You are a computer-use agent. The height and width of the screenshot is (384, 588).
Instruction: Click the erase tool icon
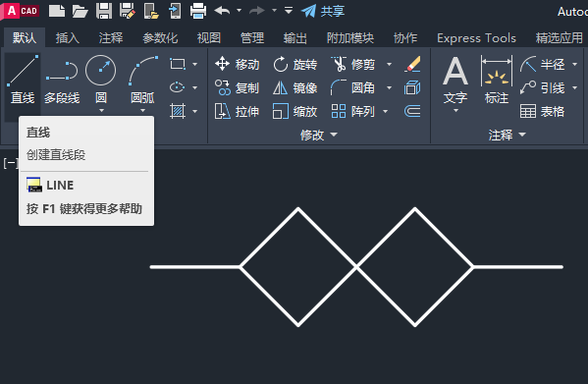[x=412, y=64]
